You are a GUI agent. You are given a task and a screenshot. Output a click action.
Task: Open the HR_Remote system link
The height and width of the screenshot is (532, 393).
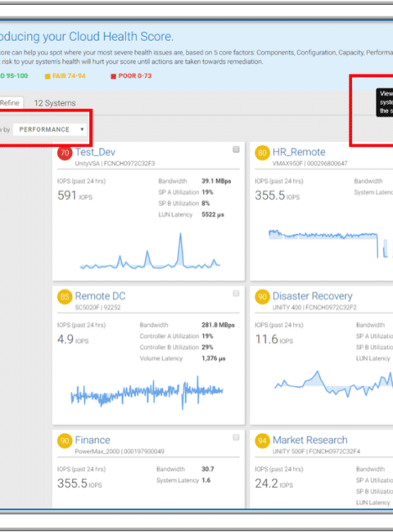pos(299,152)
